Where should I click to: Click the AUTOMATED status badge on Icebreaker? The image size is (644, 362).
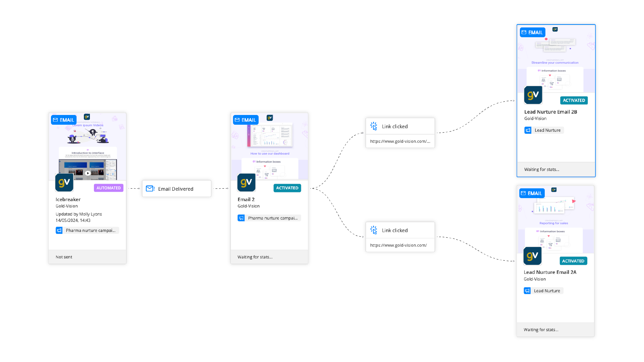pos(109,188)
